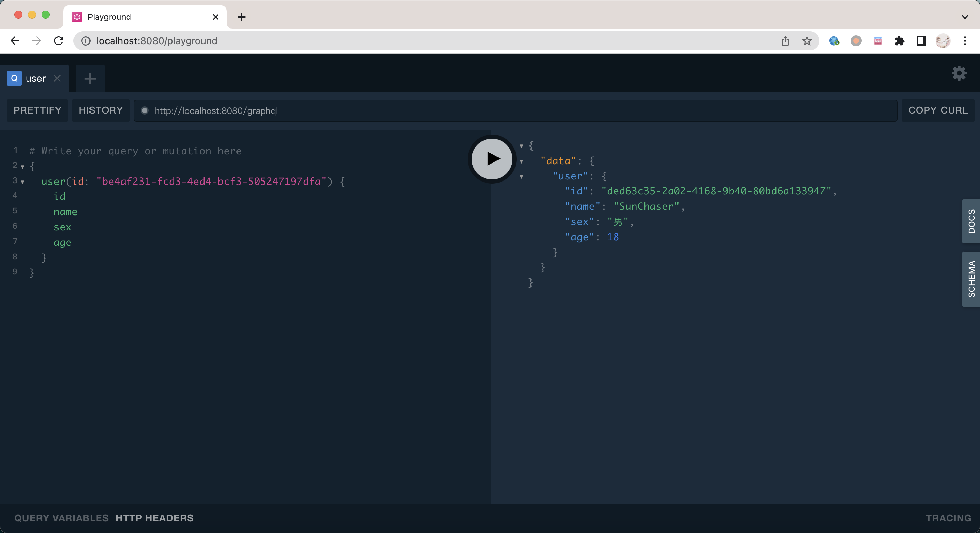Click the endpoint indicator dot icon
980x533 pixels.
click(145, 110)
